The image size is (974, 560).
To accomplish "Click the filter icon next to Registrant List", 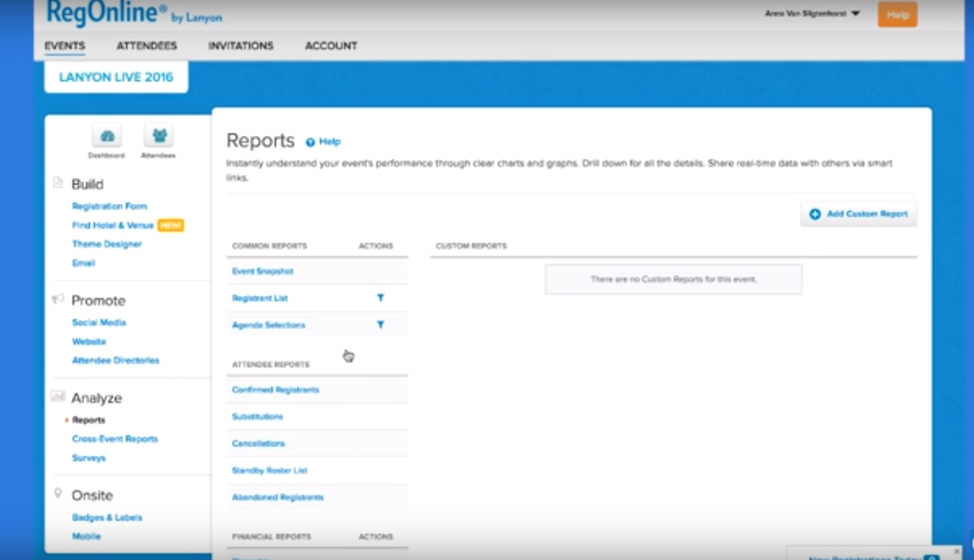I will (381, 298).
